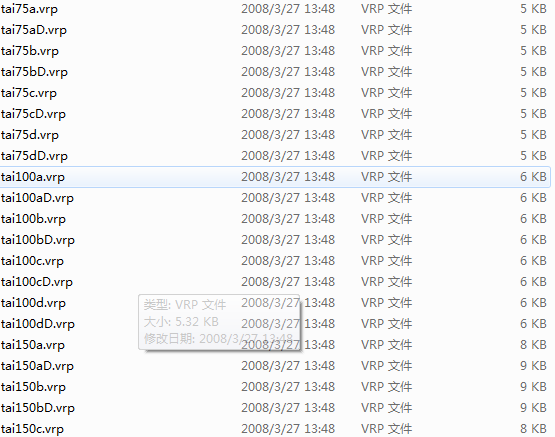Screen dimensions: 555x437
Task: Select tai100bD.vrp entry
Action: click(38, 240)
